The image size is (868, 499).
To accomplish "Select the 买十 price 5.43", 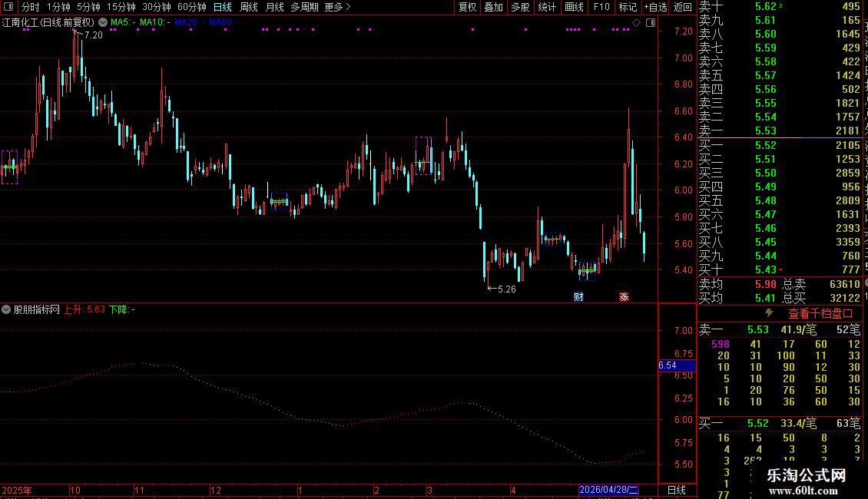I will click(766, 270).
